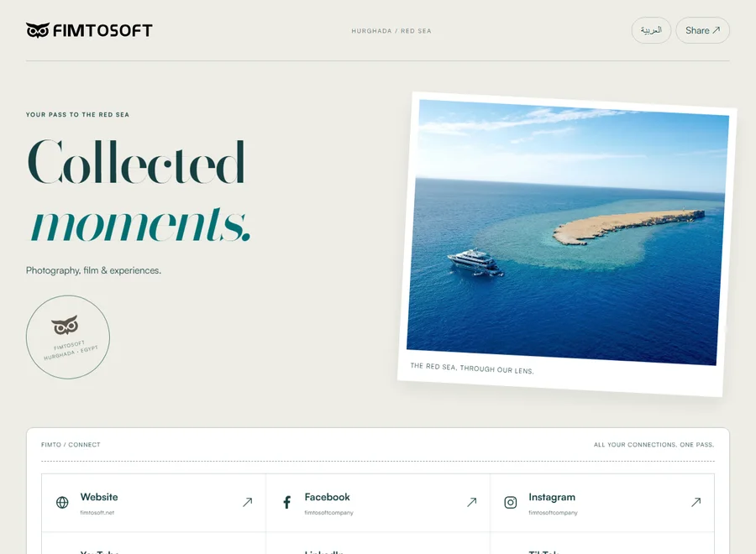Screen dimensions: 756x554
Task: Click the 'HURGHADA / RED SEA' header text
Action: click(x=391, y=31)
